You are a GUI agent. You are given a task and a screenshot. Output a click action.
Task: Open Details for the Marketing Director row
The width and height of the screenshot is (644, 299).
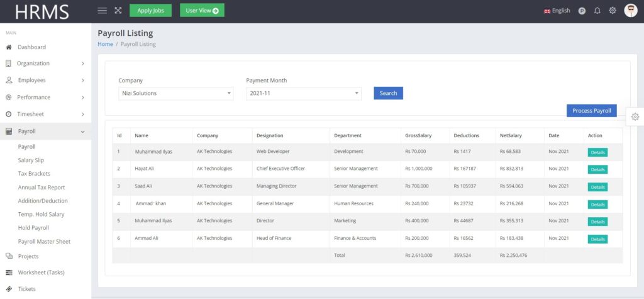[597, 222]
